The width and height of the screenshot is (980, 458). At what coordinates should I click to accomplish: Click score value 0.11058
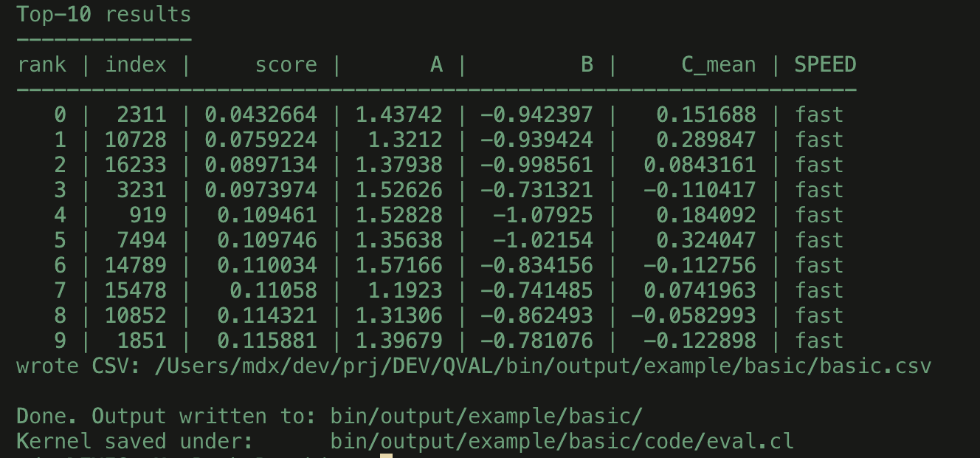[x=273, y=290]
